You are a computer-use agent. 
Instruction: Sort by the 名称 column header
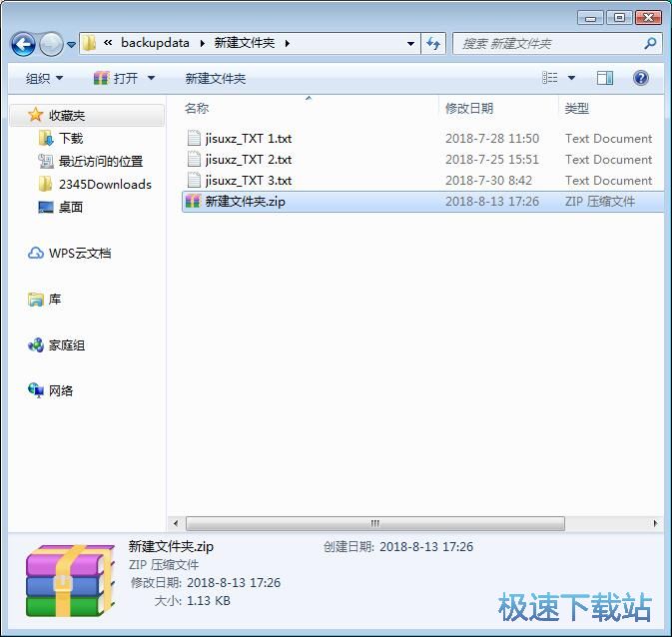tap(197, 108)
